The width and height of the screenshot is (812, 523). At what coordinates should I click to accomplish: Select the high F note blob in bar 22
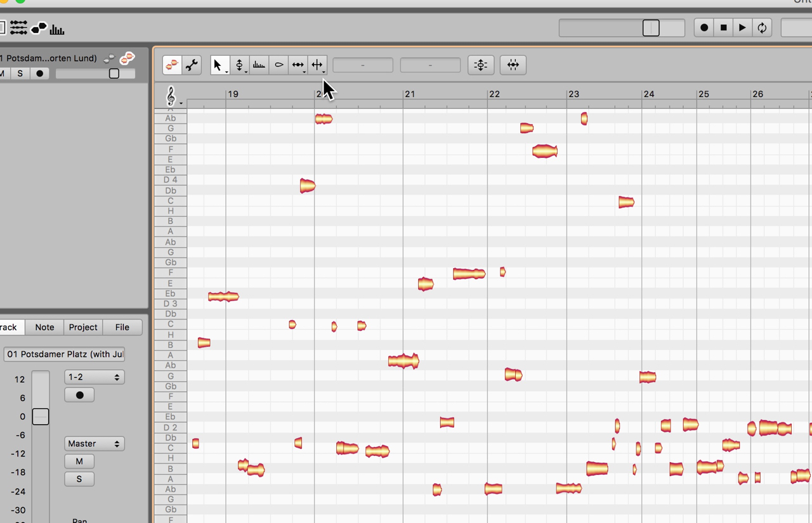pyautogui.click(x=545, y=151)
